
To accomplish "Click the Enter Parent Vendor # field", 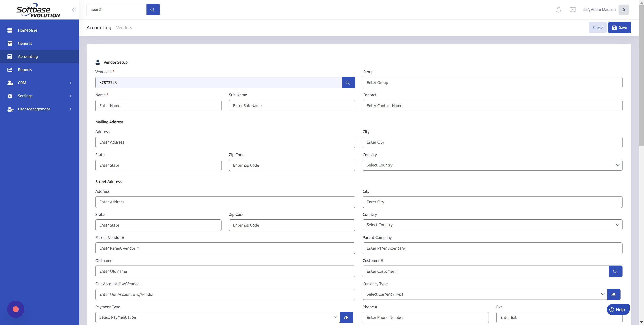I will (x=225, y=248).
